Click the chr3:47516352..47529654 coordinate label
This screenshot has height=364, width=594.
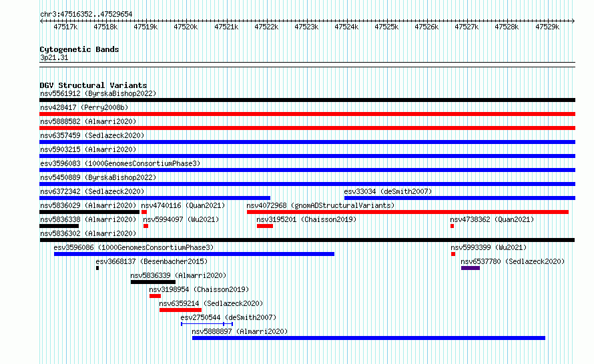(86, 14)
